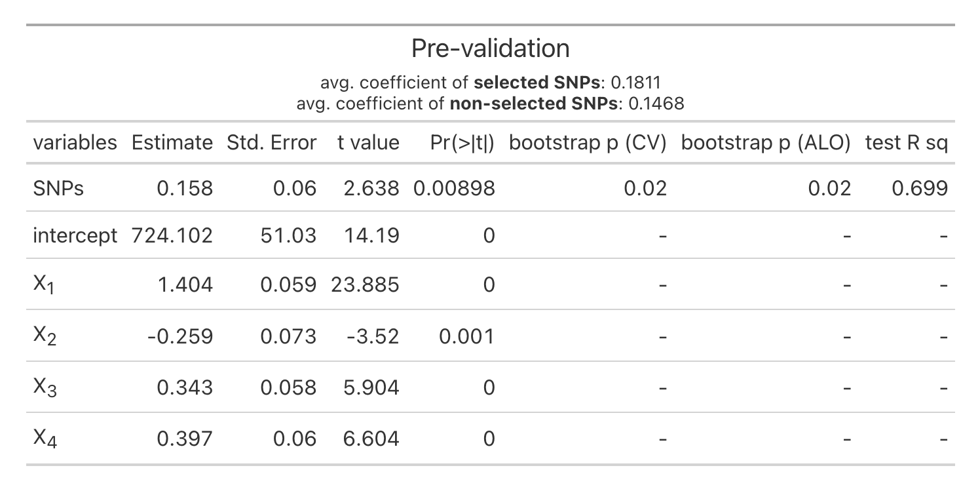
Task: Click the "variables" column header
Action: pos(75,142)
